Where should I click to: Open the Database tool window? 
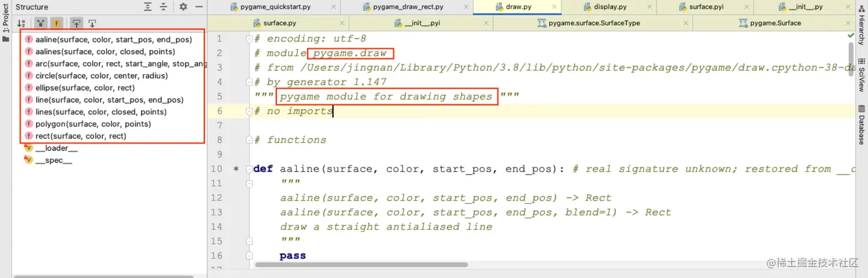tap(862, 125)
